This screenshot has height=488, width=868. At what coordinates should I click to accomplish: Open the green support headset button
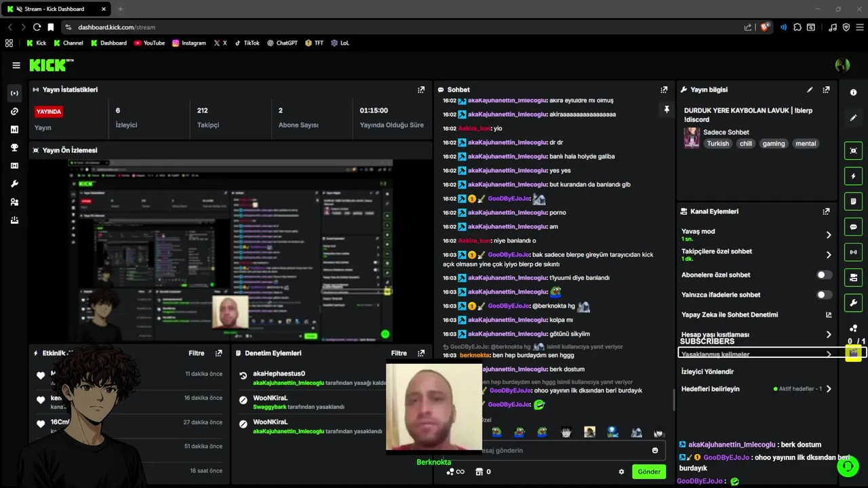848,466
